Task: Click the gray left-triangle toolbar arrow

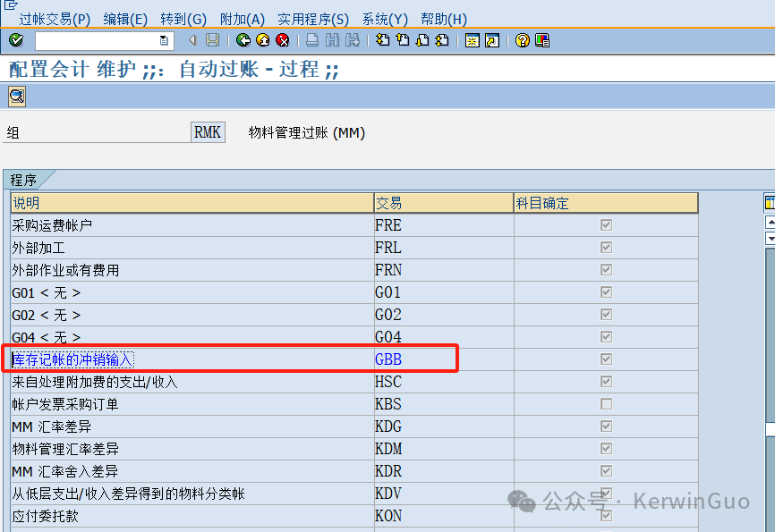Action: pyautogui.click(x=192, y=40)
